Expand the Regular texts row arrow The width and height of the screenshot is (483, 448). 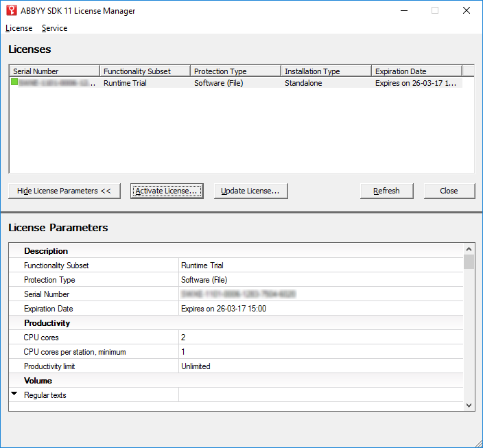coord(14,394)
